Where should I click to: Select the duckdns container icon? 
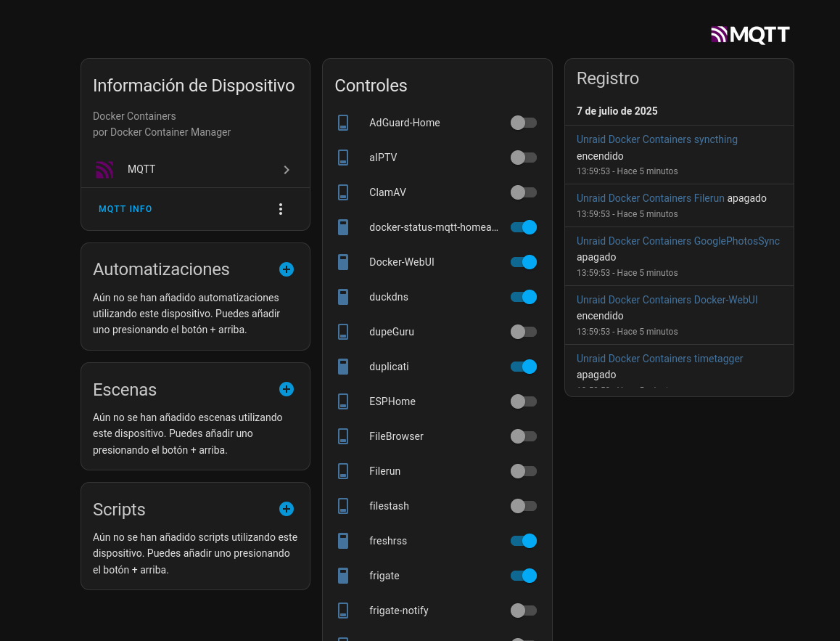(x=342, y=297)
